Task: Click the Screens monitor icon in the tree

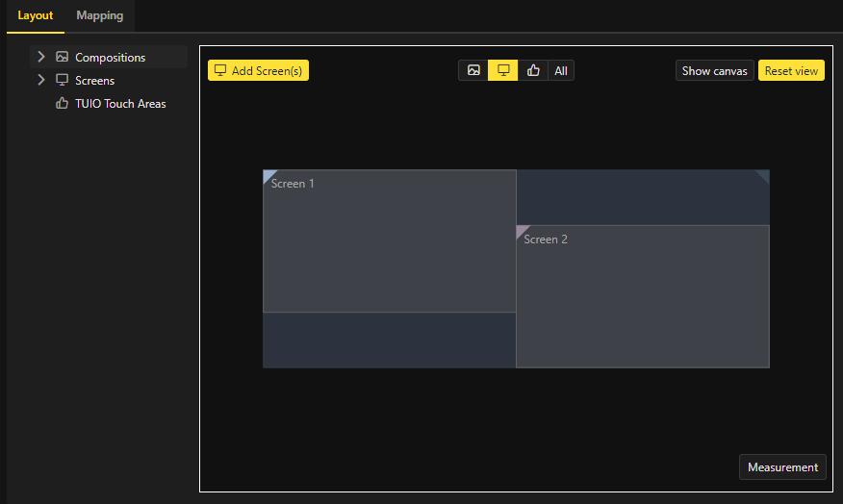Action: pyautogui.click(x=63, y=81)
